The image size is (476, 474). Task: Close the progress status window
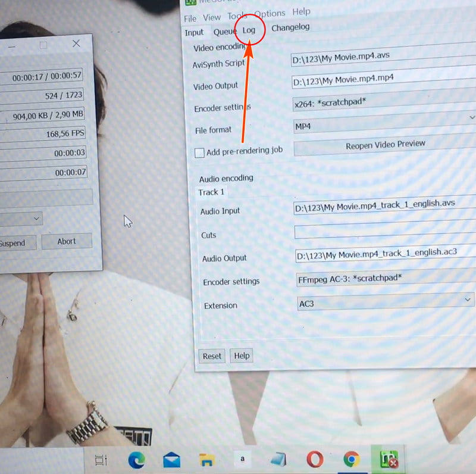76,43
